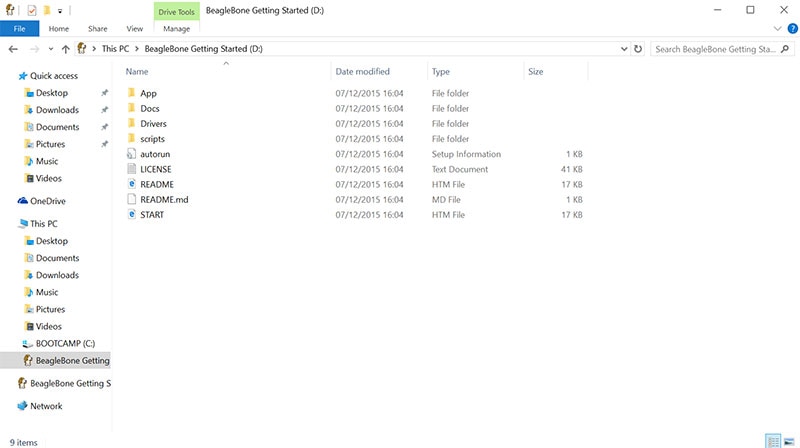The image size is (800, 448).
Task: Sort files by Name column header
Action: 138,72
